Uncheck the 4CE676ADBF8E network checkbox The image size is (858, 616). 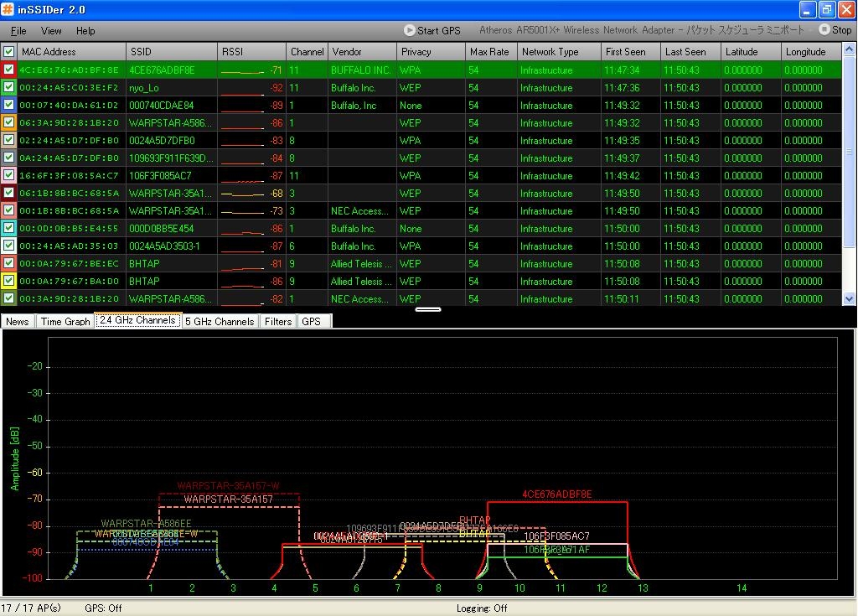click(x=9, y=70)
